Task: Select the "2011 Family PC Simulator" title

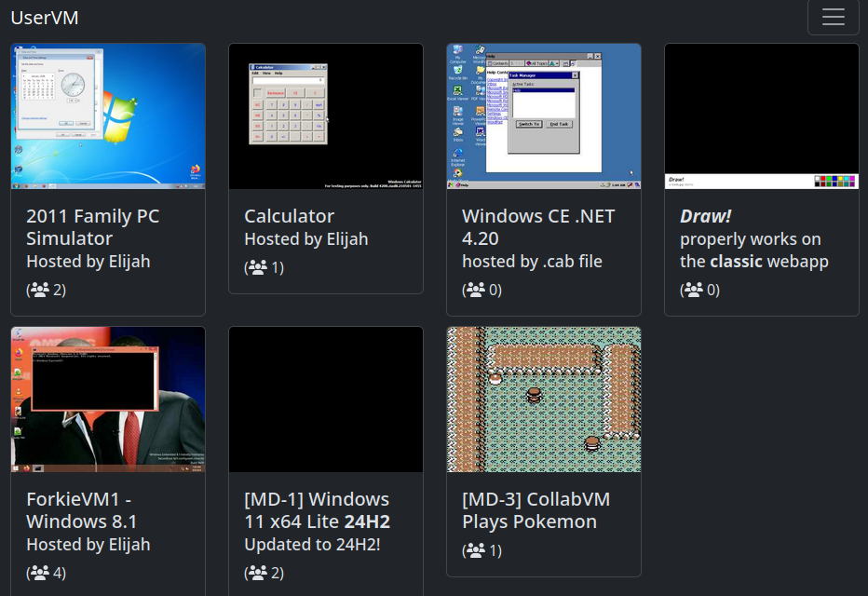Action: point(93,227)
